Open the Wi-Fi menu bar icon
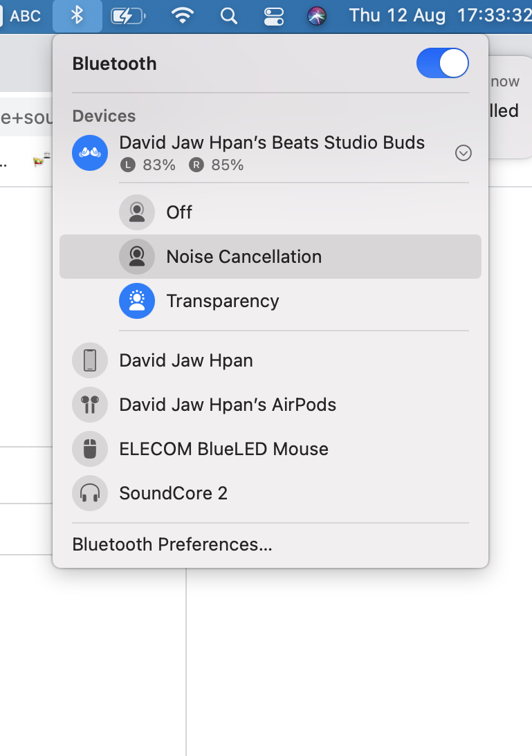 coord(182,16)
